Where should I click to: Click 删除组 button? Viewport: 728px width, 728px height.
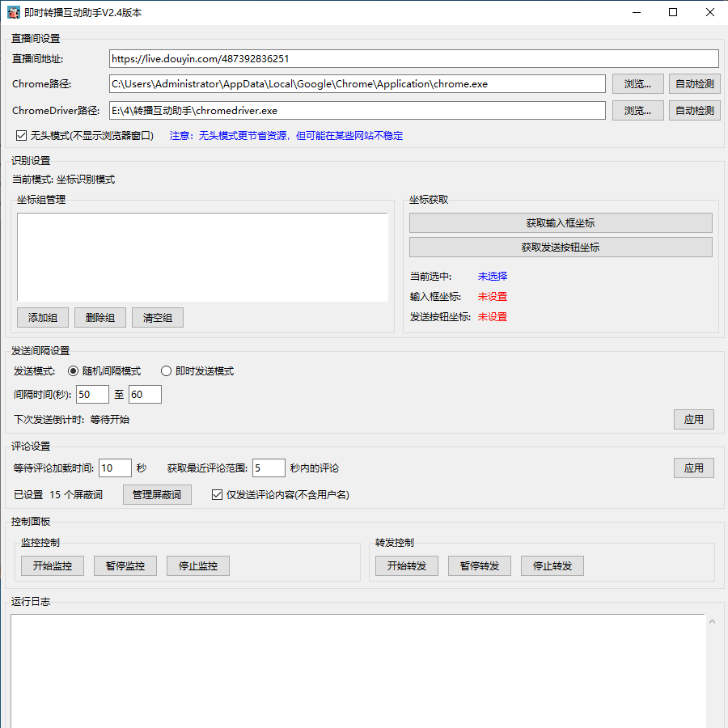(x=100, y=318)
